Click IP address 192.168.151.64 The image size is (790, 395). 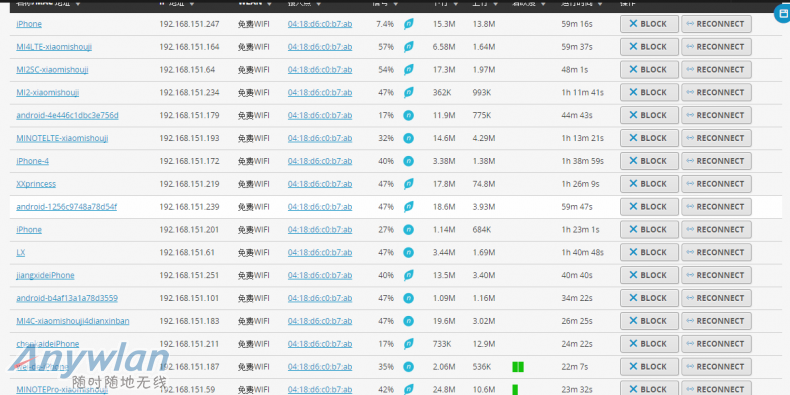187,70
